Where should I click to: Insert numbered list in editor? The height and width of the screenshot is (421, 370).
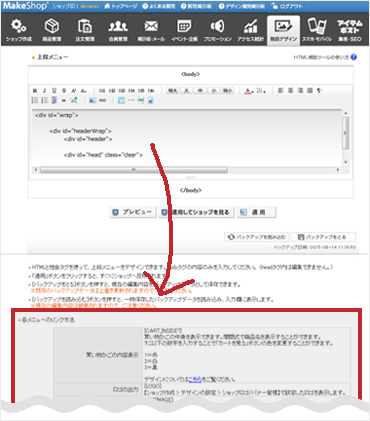44,100
